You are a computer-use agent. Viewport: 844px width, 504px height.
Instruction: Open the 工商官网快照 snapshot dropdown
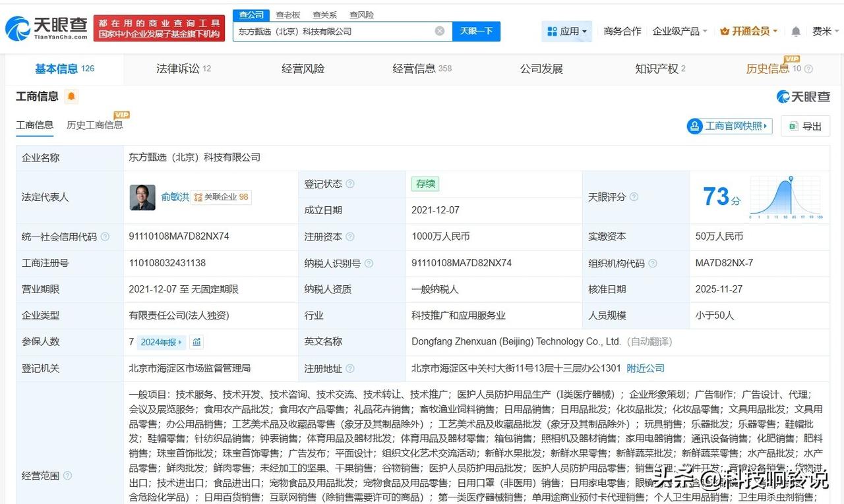click(x=729, y=126)
